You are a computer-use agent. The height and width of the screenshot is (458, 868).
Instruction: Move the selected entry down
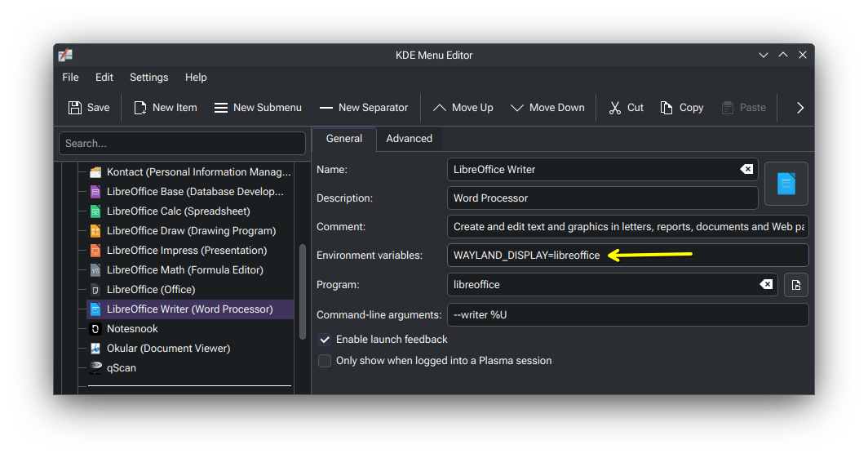pos(547,108)
